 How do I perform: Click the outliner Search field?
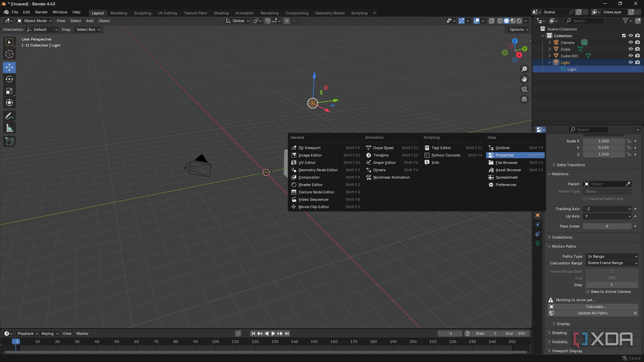(x=584, y=21)
